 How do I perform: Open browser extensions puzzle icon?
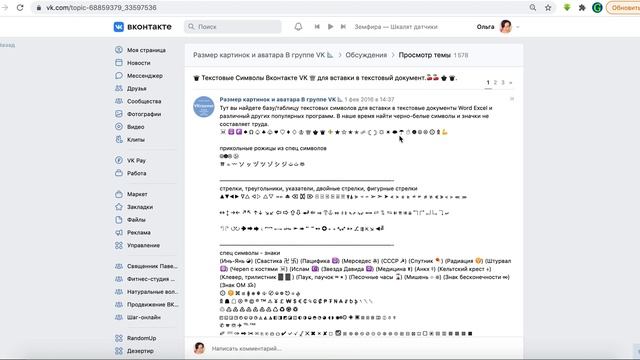pos(582,8)
